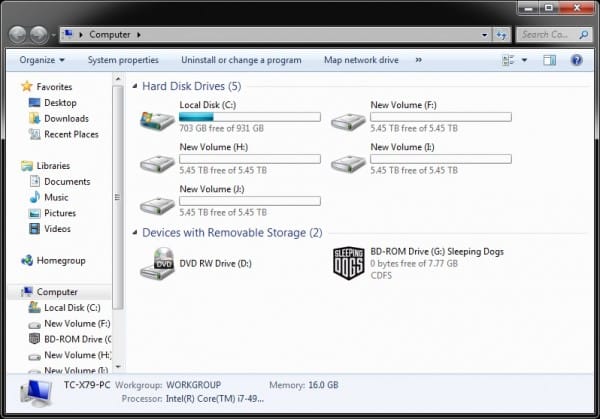Click the sidebar scrollbar up arrow

tap(118, 79)
